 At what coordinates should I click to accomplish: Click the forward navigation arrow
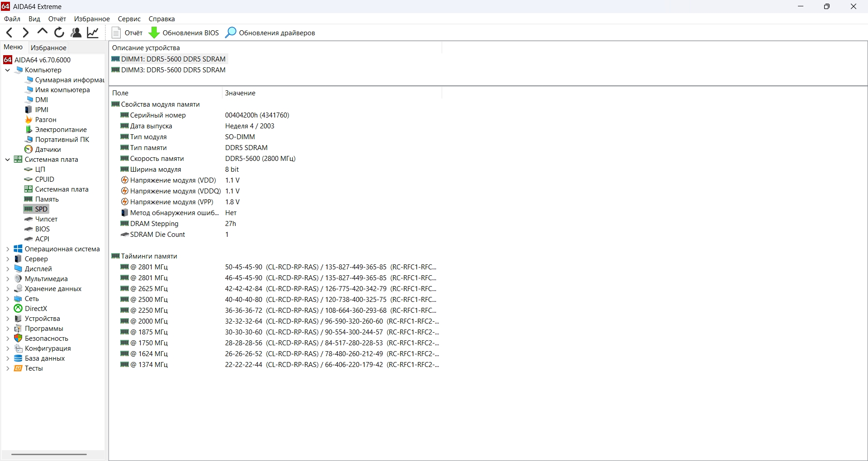click(x=26, y=33)
